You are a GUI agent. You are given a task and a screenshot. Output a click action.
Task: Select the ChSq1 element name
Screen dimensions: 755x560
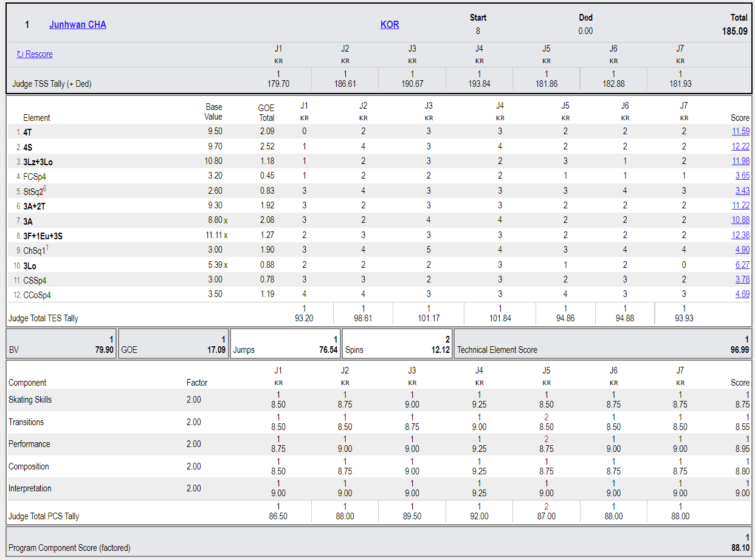point(35,250)
